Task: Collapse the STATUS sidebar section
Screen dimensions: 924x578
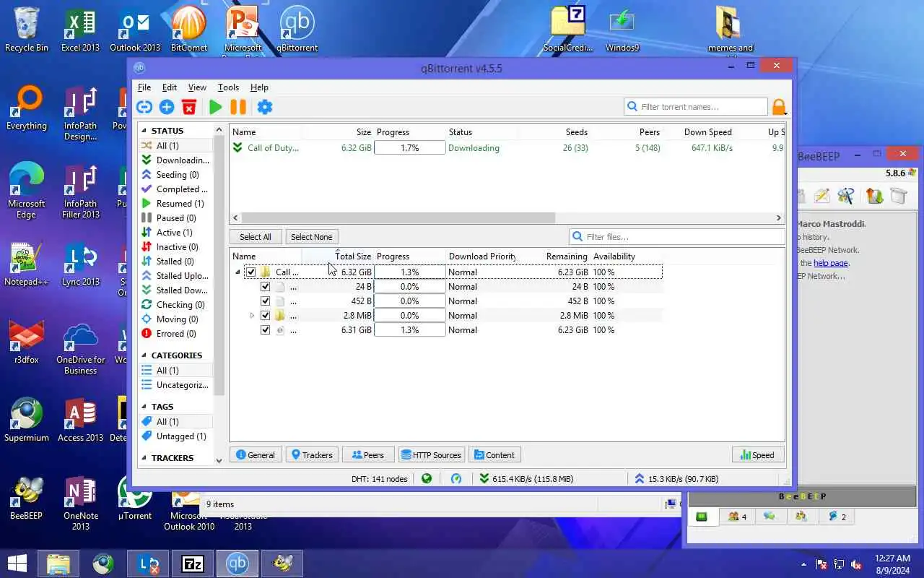Action: (x=144, y=131)
